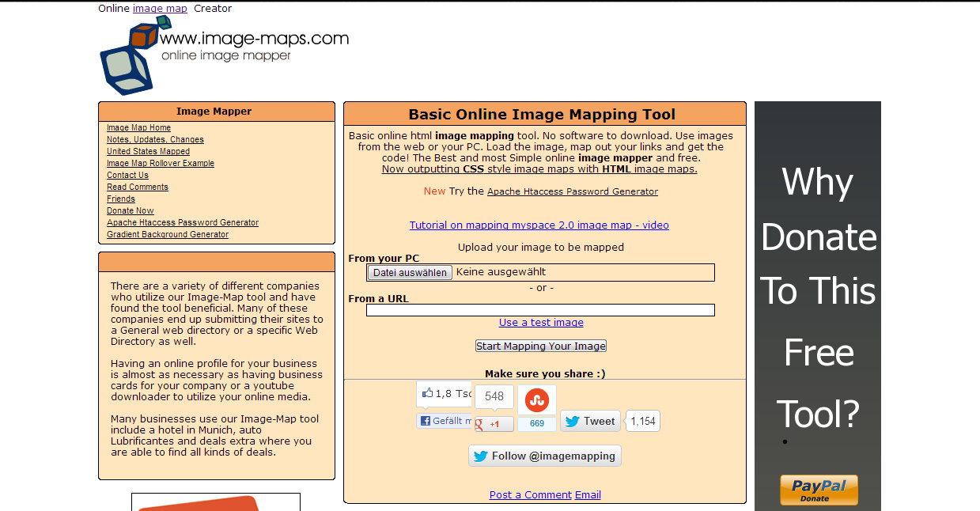Image resolution: width=980 pixels, height=511 pixels.
Task: Open the Friends sidebar link
Action: 121,199
